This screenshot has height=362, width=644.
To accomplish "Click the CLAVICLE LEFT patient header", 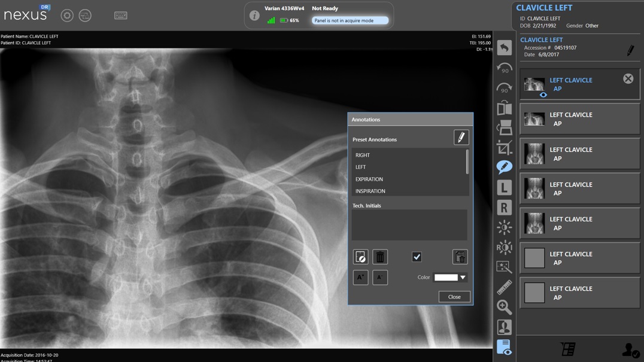I will coord(544,8).
